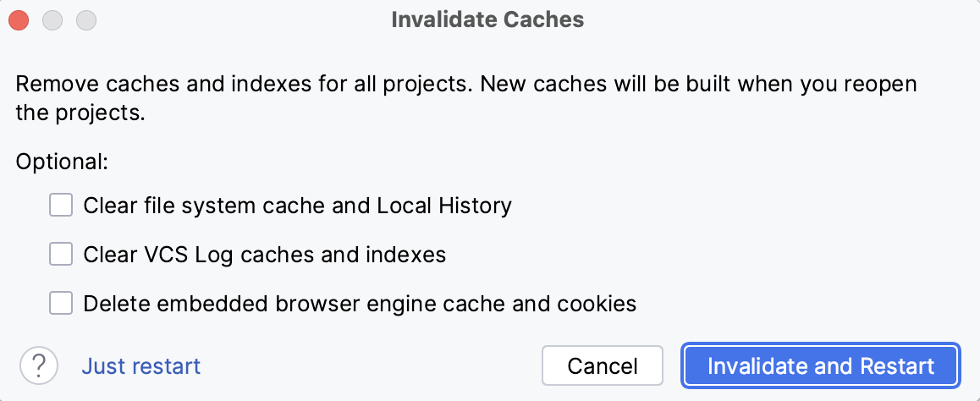Image resolution: width=980 pixels, height=401 pixels.
Task: Open help via the question mark icon
Action: tap(38, 365)
